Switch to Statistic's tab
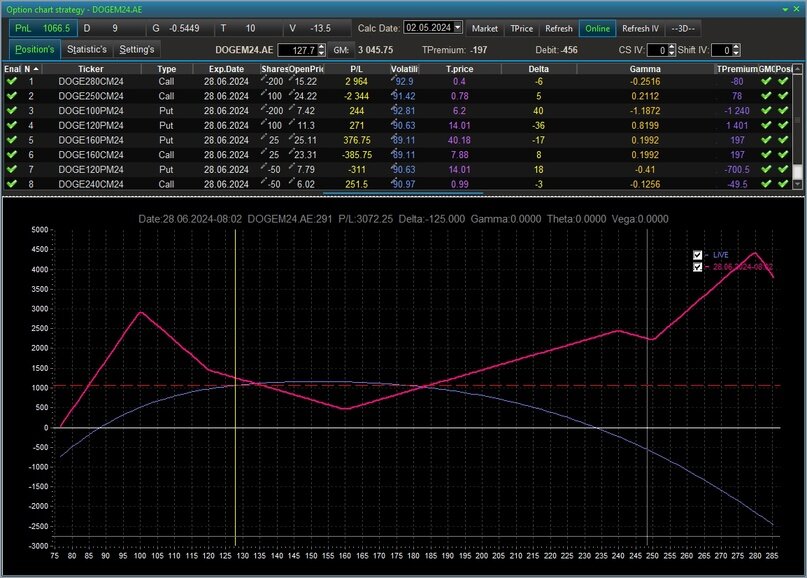The image size is (807, 578). (87, 49)
